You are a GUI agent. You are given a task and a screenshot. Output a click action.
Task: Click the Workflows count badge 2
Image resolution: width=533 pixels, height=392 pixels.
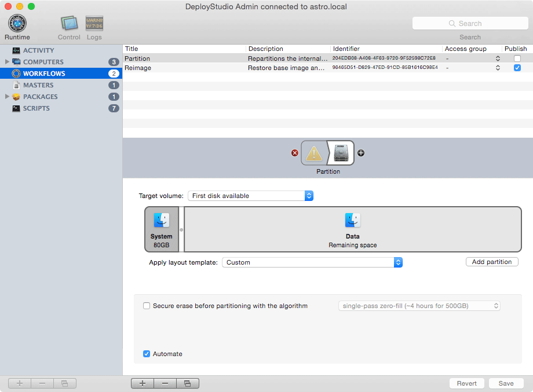[114, 74]
